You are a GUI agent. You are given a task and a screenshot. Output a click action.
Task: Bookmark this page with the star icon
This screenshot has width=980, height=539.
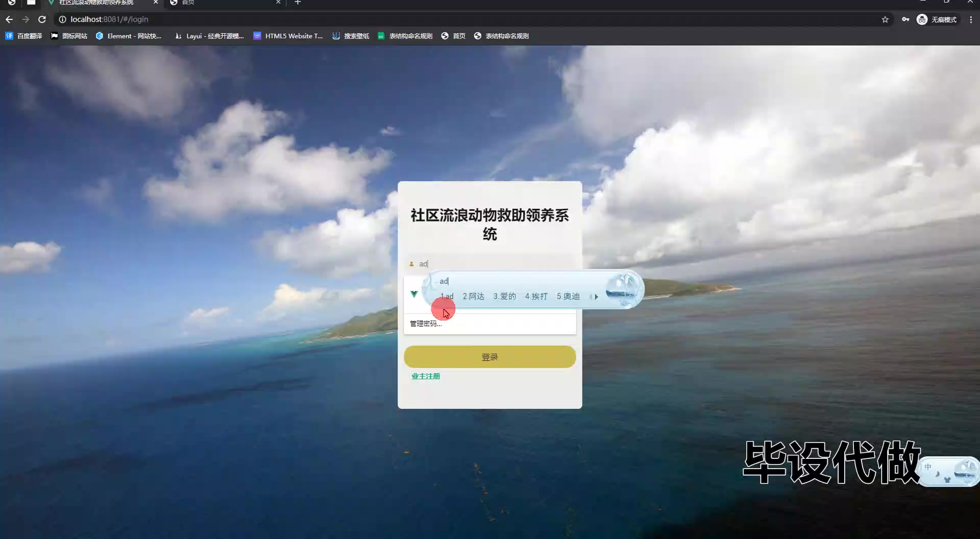(885, 19)
